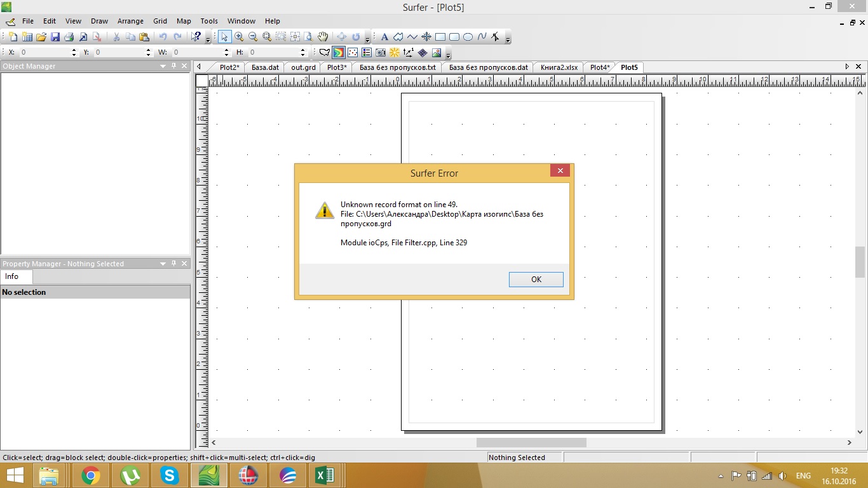868x488 pixels.
Task: Open Object Manager panel options dropdown
Action: 163,66
